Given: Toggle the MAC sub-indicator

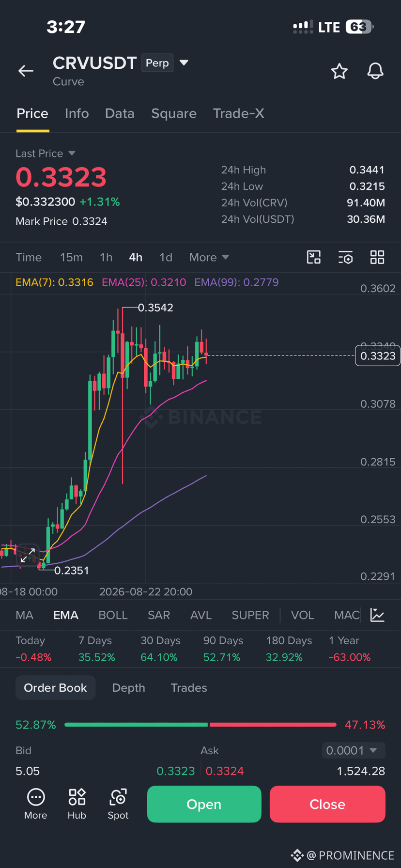Looking at the screenshot, I should click(x=347, y=615).
